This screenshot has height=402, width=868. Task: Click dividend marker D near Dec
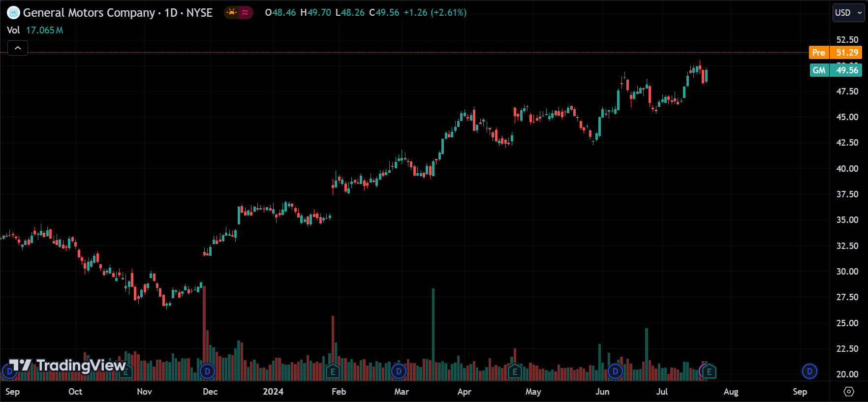click(208, 371)
